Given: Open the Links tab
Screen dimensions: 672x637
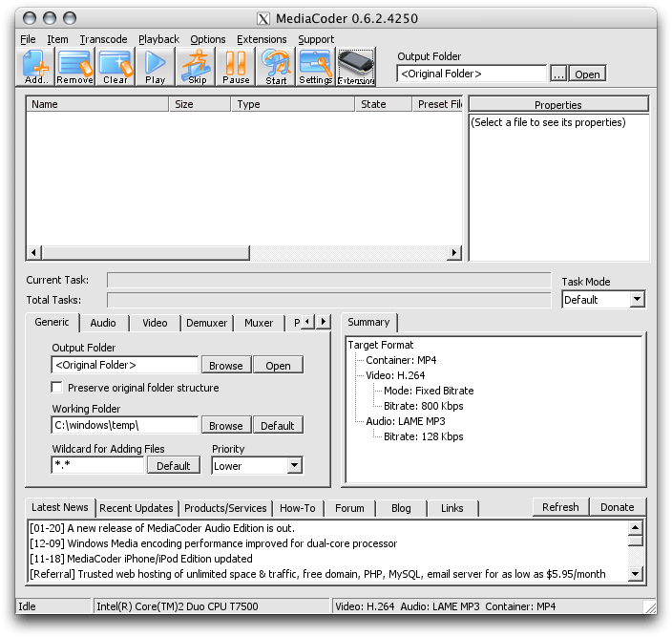Looking at the screenshot, I should tap(452, 508).
